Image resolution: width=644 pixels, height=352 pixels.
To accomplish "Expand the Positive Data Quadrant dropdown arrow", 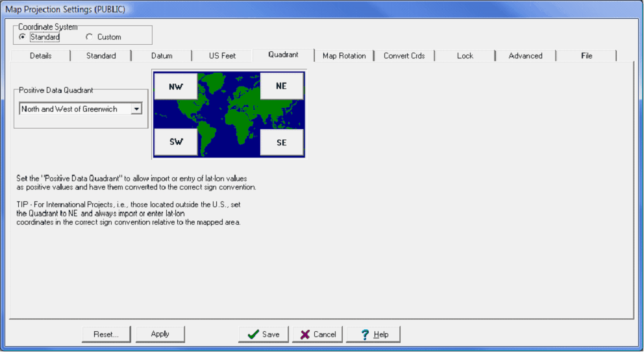I will (136, 109).
